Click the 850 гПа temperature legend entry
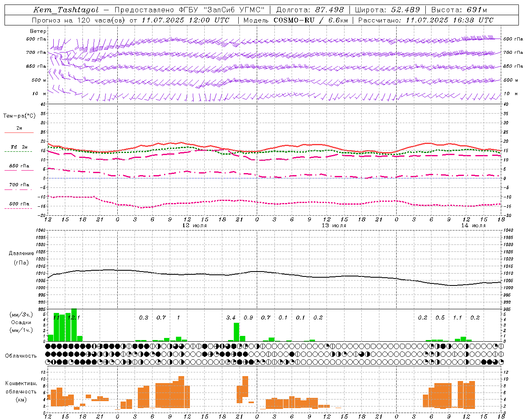The height and width of the screenshot is (420, 525). pos(19,166)
